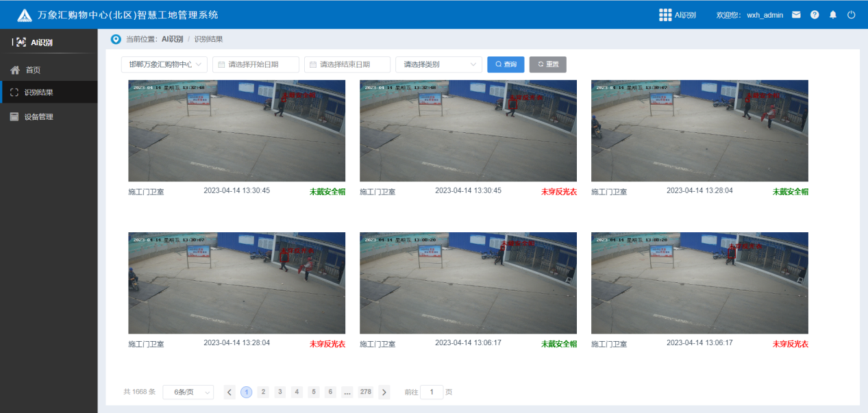Screen dimensions: 868x413
Task: Click the end date input field
Action: pos(347,64)
